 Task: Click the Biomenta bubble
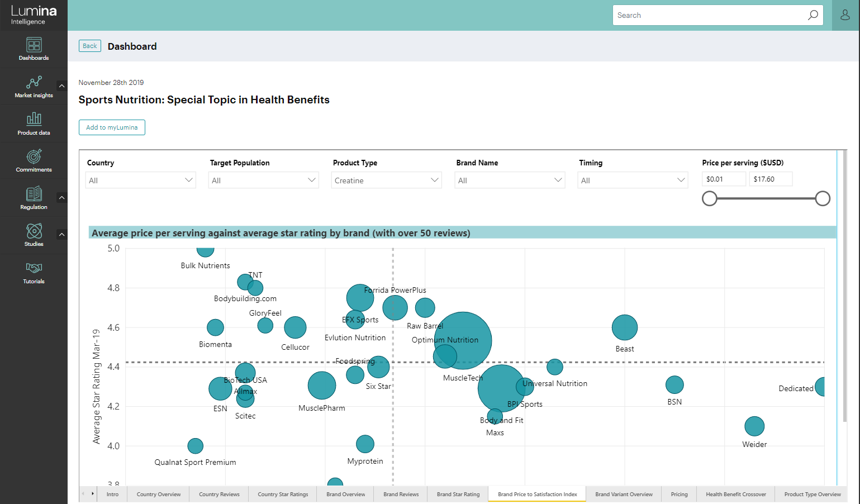coord(215,327)
